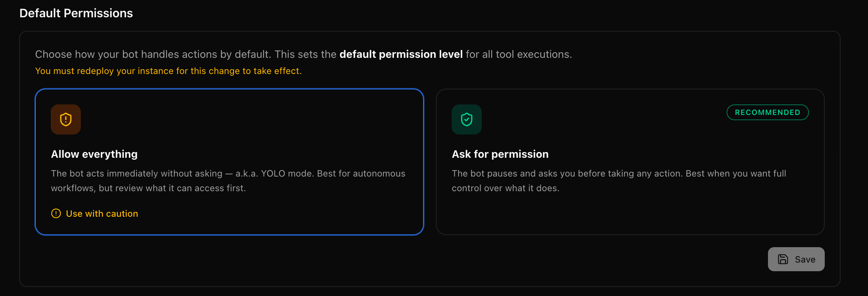Image resolution: width=868 pixels, height=296 pixels.
Task: Click the "Use with caution" warning text
Action: click(102, 214)
